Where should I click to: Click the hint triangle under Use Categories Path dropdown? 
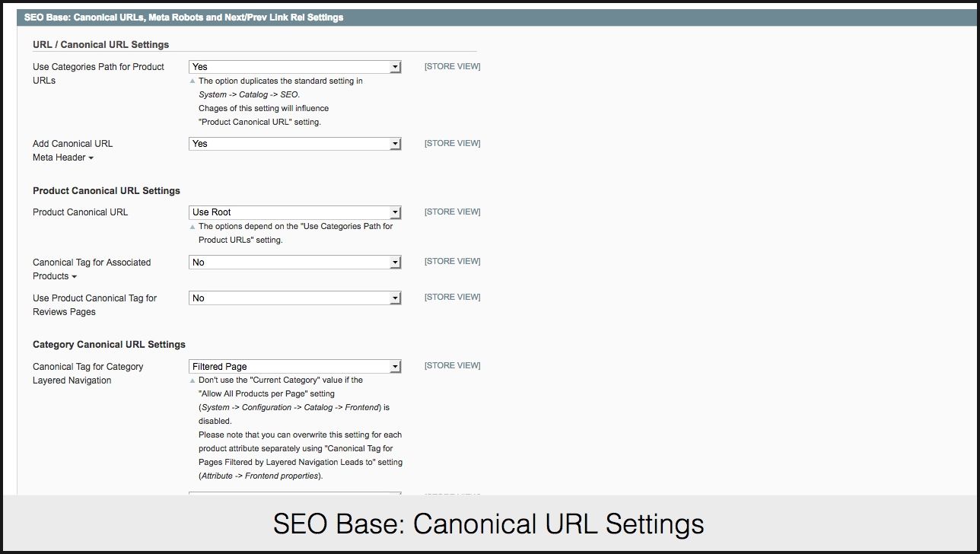coord(192,81)
